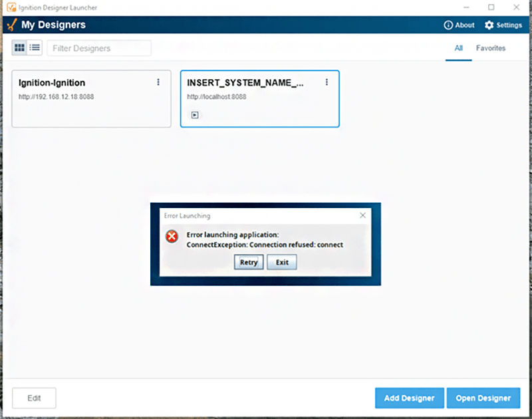Screen dimensions: 532x419
Task: Open options menu for Ignition-Ignition card
Action: [158, 82]
